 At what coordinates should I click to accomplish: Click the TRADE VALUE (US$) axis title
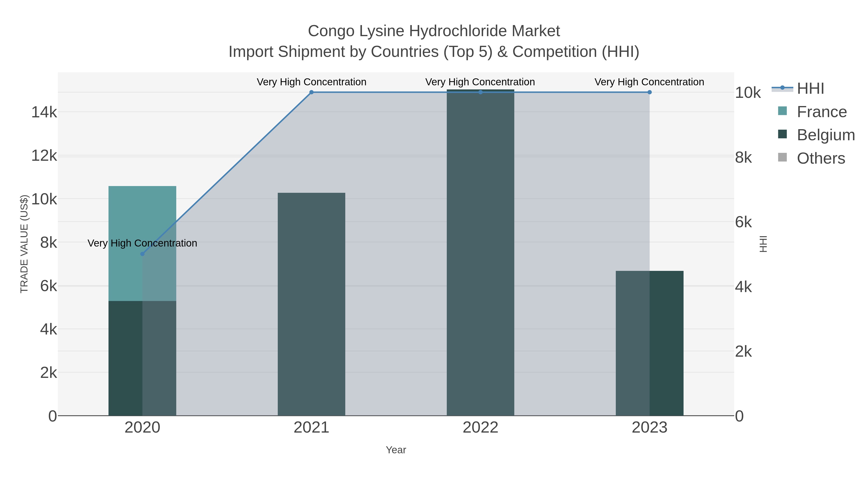point(24,244)
